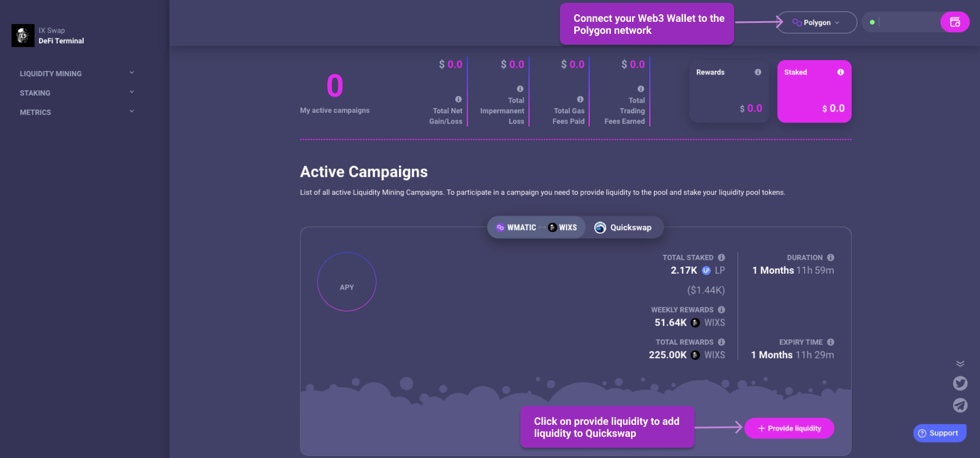
Task: Click the 225.00K total rewards value
Action: tap(668, 355)
